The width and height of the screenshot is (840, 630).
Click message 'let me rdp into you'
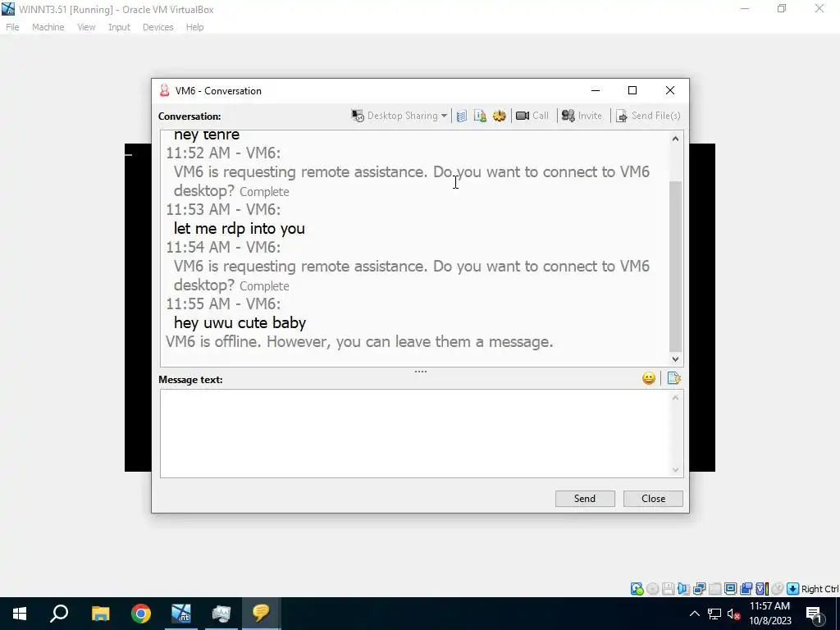[240, 229]
